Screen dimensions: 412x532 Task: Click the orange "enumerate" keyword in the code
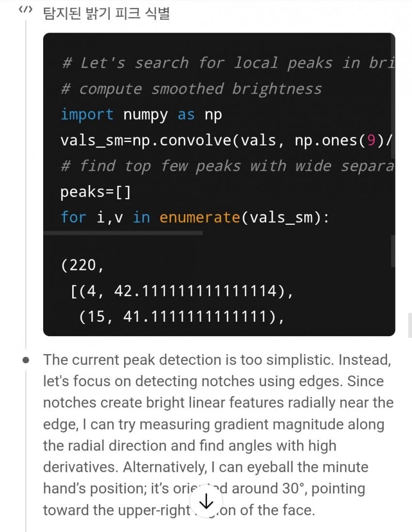[200, 217]
